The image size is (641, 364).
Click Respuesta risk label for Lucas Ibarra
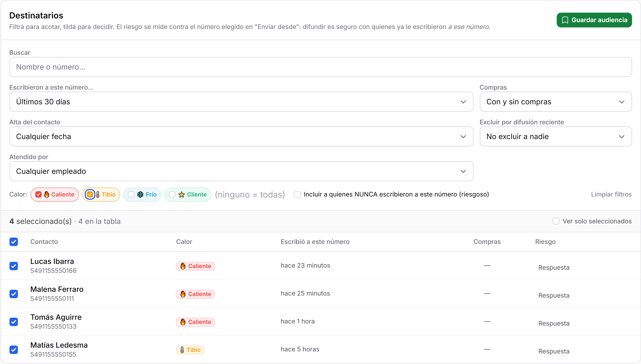point(554,268)
